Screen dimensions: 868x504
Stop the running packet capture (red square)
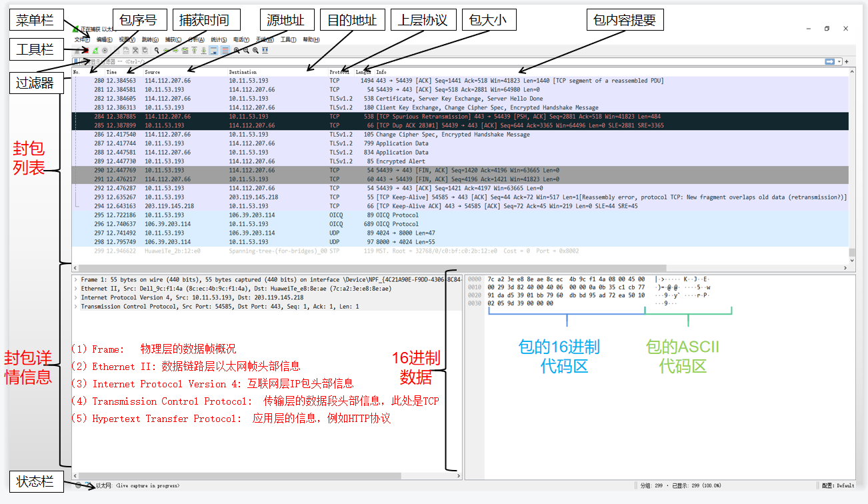[x=86, y=50]
